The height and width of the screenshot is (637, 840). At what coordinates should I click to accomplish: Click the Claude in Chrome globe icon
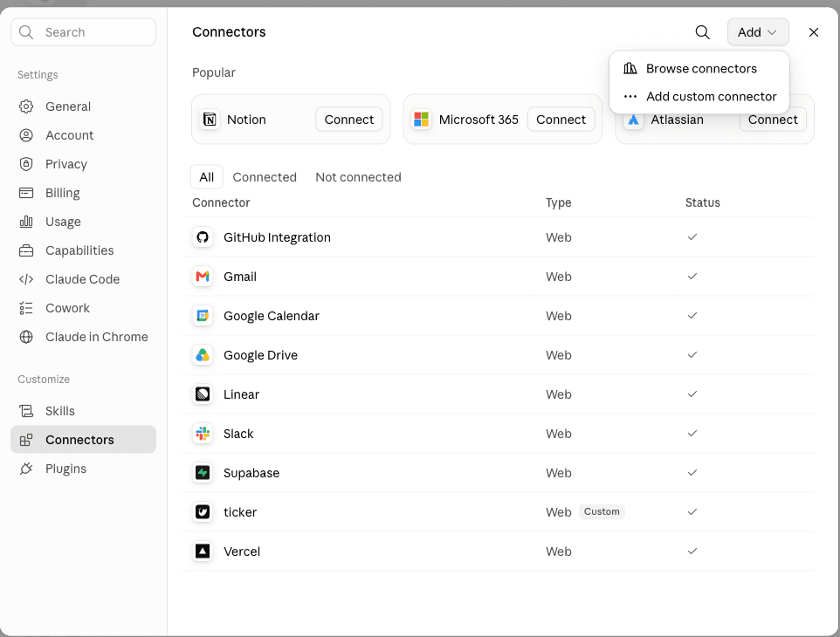(25, 337)
